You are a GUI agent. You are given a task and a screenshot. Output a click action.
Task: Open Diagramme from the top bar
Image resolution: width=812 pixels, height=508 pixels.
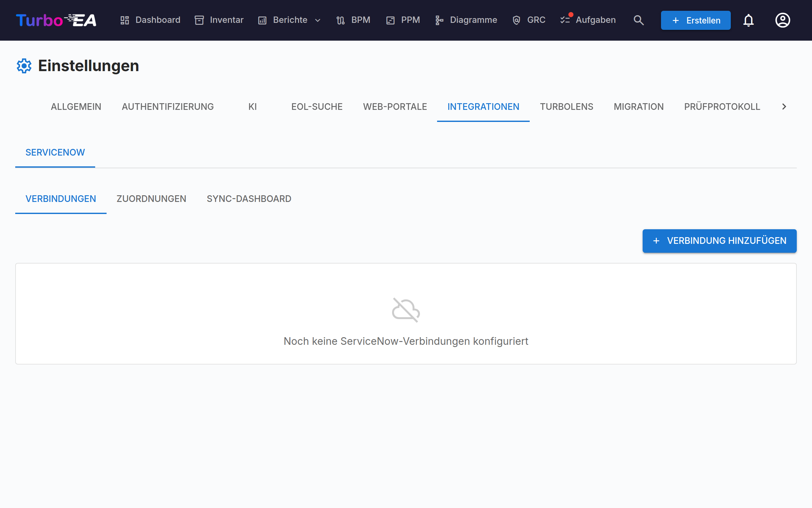466,20
